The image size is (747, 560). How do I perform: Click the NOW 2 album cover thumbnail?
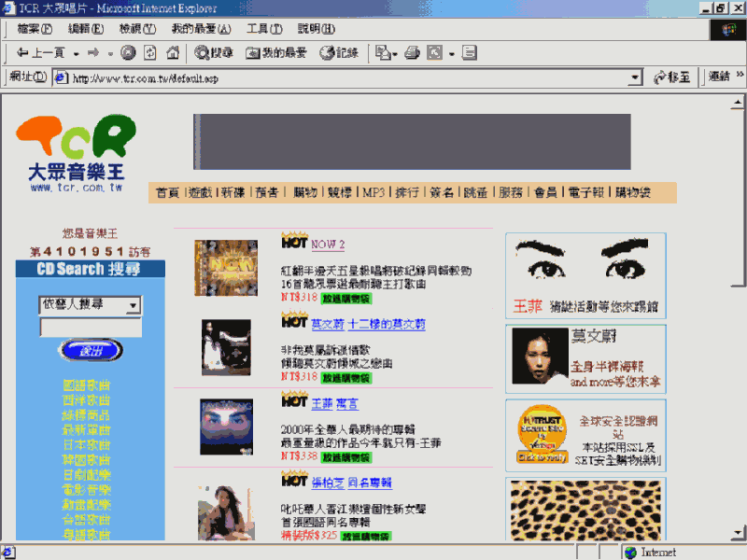[226, 268]
